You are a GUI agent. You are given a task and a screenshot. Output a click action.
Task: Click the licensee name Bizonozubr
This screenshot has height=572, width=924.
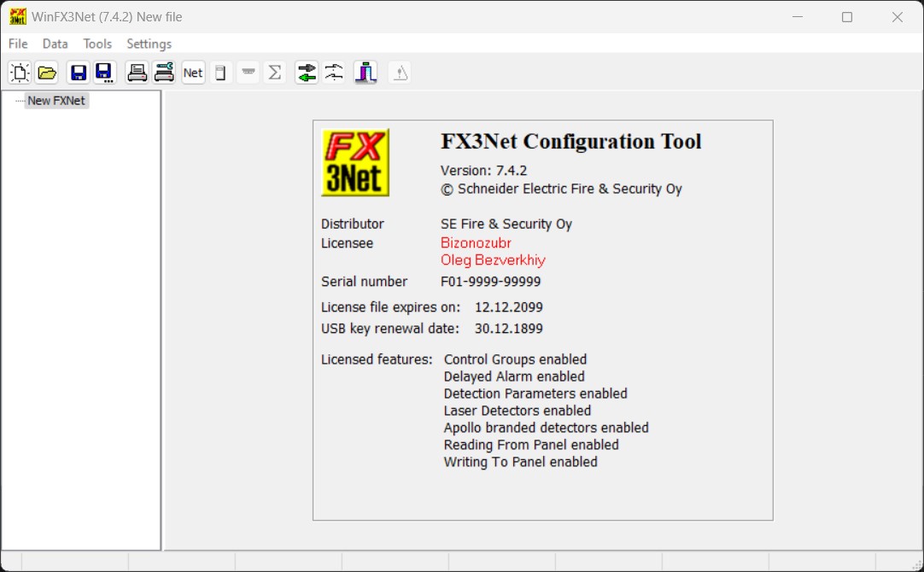coord(476,242)
